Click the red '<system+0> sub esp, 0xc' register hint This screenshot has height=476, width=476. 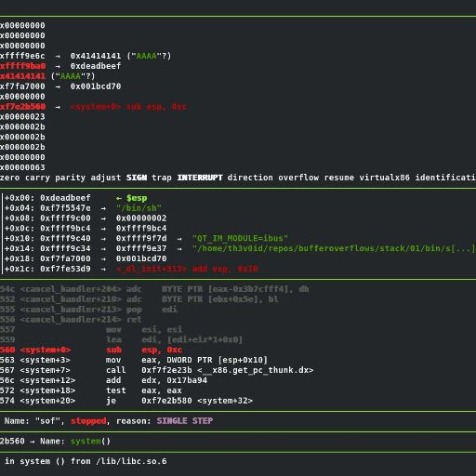(x=128, y=107)
